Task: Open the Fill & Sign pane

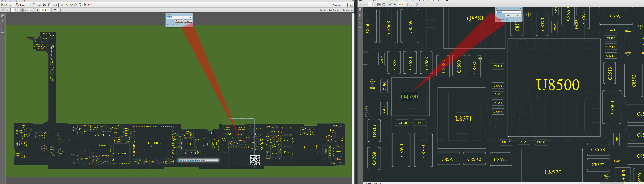Action: (x=334, y=10)
